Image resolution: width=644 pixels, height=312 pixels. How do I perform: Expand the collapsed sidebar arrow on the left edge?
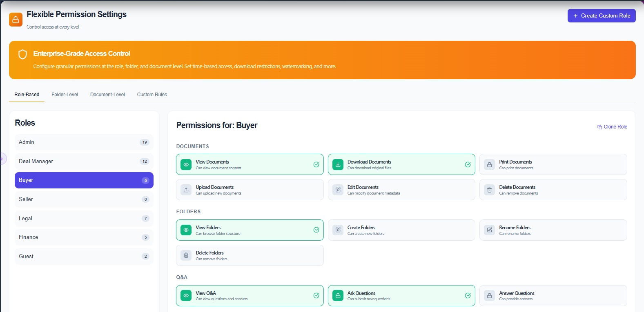2,159
